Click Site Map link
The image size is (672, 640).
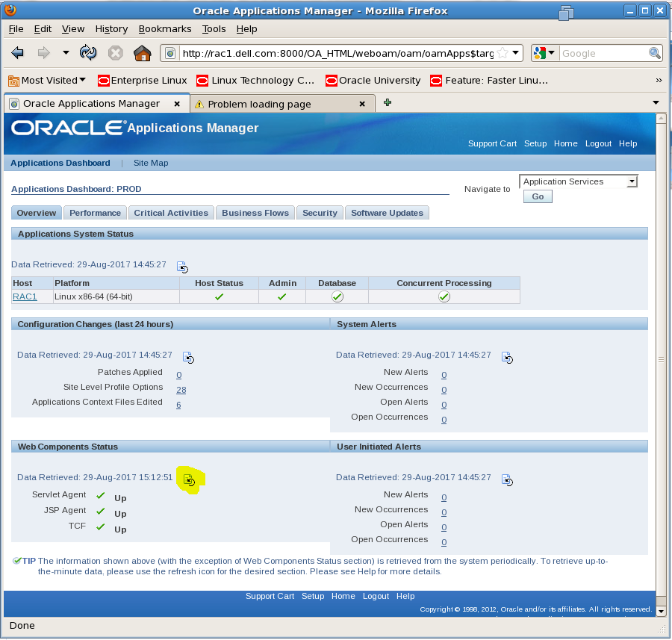coord(151,164)
